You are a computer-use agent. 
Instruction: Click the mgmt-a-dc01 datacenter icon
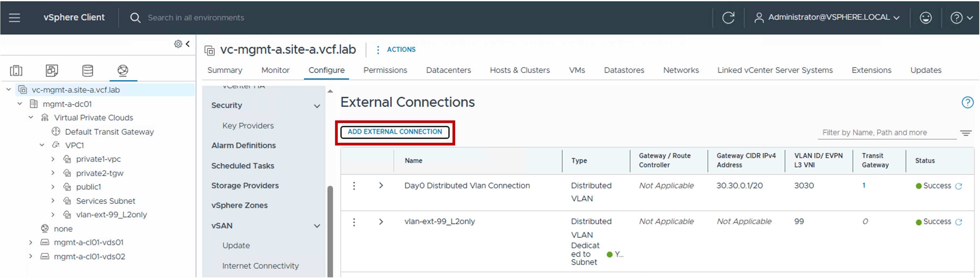click(34, 104)
